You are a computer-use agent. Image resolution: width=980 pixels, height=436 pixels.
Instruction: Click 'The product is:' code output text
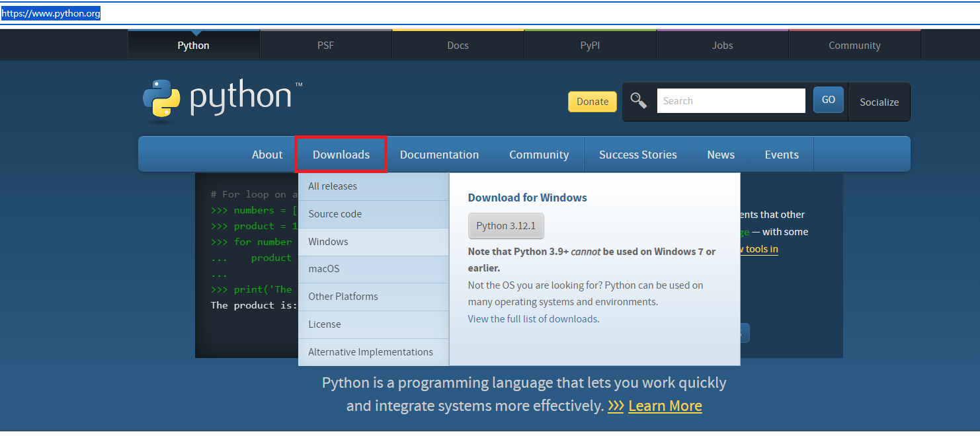pos(254,305)
